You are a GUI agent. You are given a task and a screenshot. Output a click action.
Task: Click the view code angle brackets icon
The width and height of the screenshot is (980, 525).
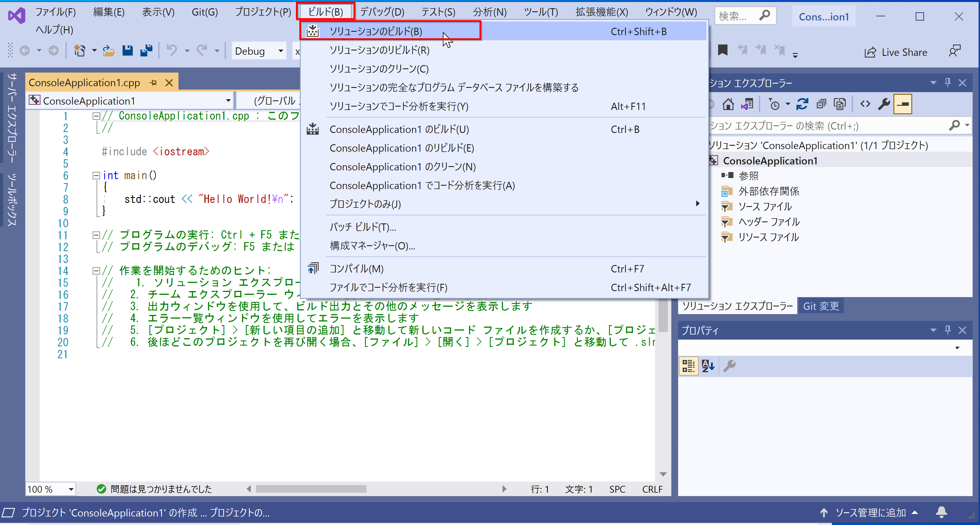click(x=865, y=104)
